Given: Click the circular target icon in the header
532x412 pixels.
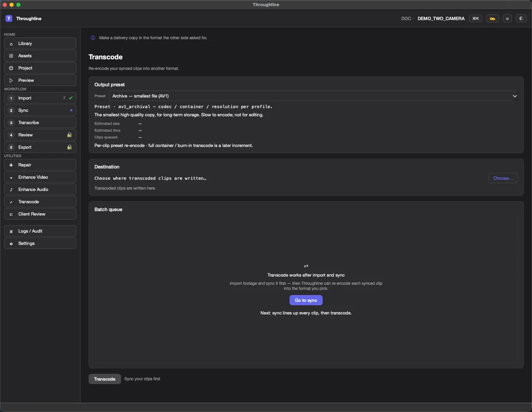Looking at the screenshot, I should (508, 19).
